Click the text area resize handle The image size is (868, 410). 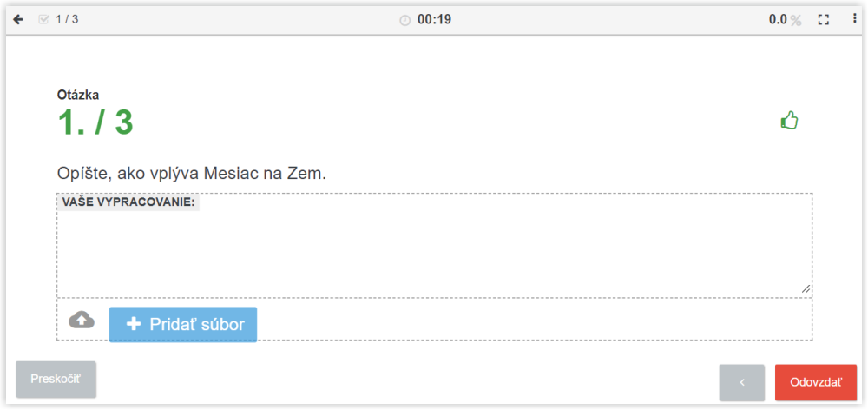point(806,288)
